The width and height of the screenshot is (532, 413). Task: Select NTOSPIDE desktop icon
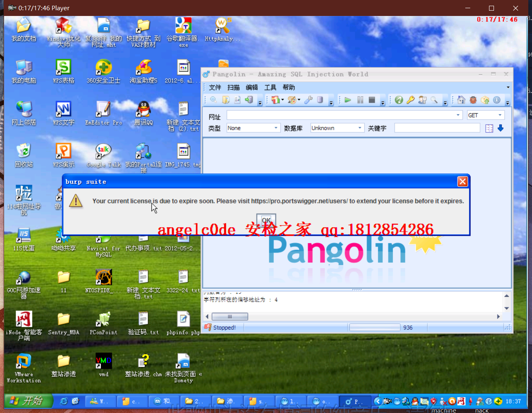point(104,281)
